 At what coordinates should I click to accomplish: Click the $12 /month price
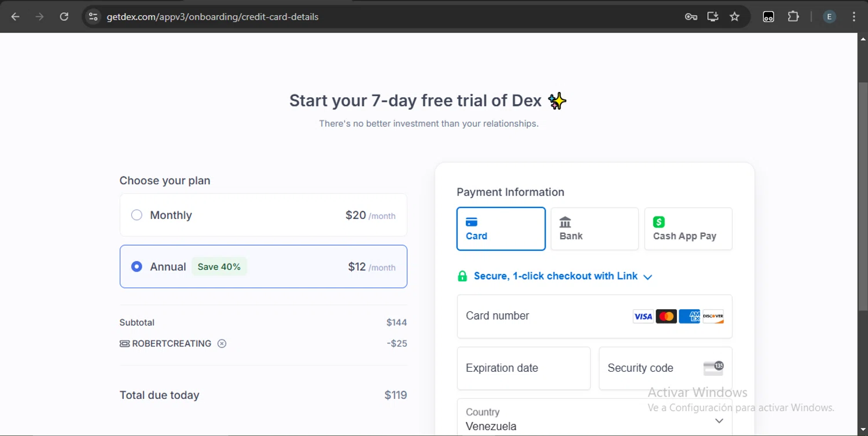coord(372,267)
